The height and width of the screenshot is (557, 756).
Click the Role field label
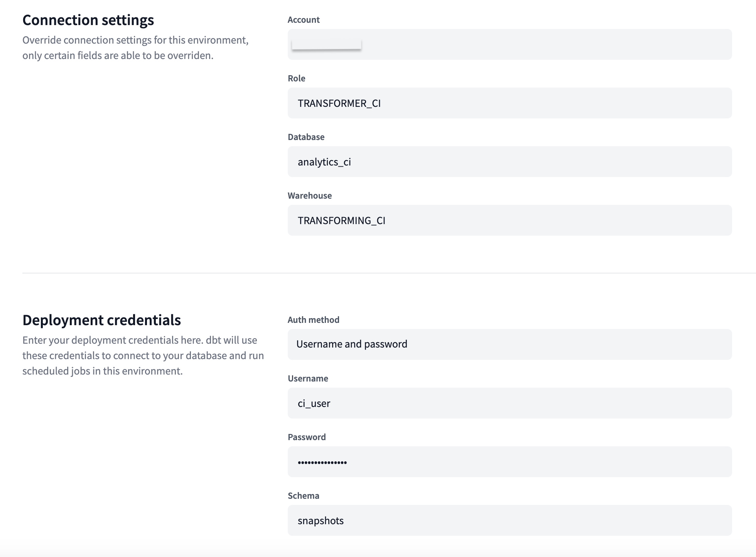pyautogui.click(x=296, y=78)
